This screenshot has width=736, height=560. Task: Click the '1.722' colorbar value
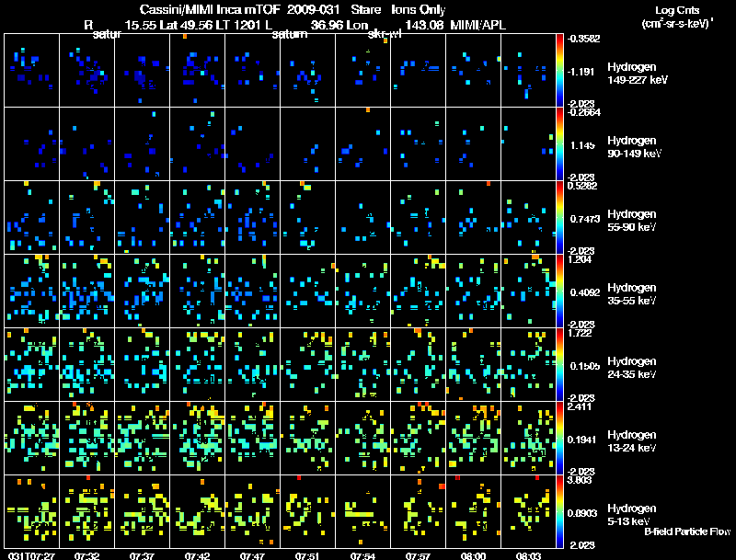(580, 333)
